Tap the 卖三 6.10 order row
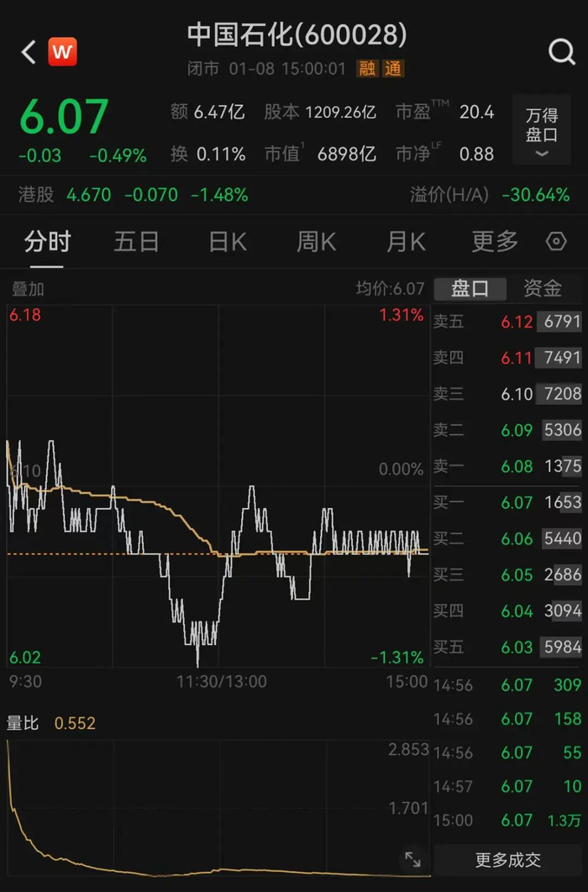This screenshot has width=588, height=892. tap(507, 394)
